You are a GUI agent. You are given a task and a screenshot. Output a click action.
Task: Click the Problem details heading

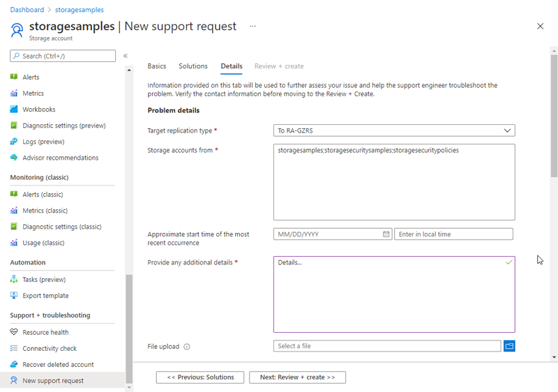(x=174, y=110)
